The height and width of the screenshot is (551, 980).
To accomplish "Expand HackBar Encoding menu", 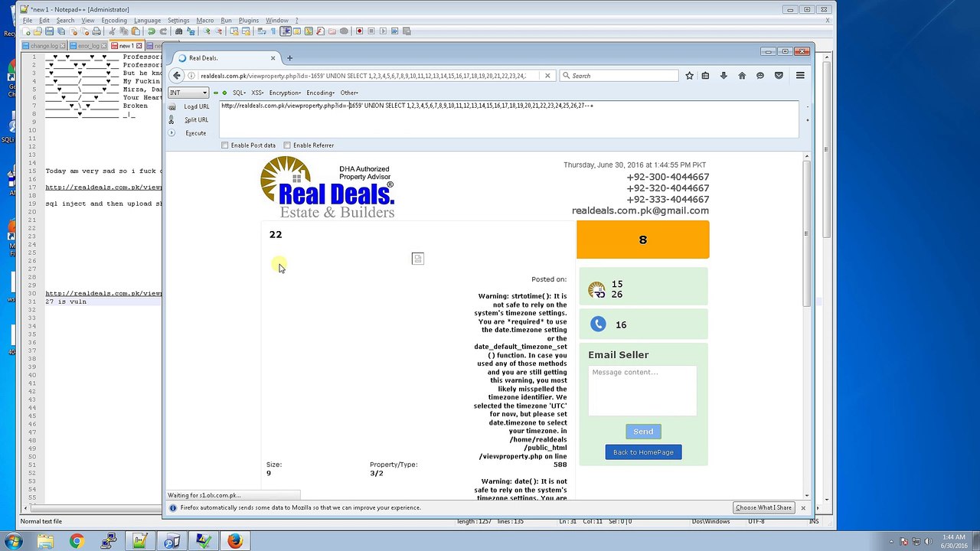I will 321,93.
